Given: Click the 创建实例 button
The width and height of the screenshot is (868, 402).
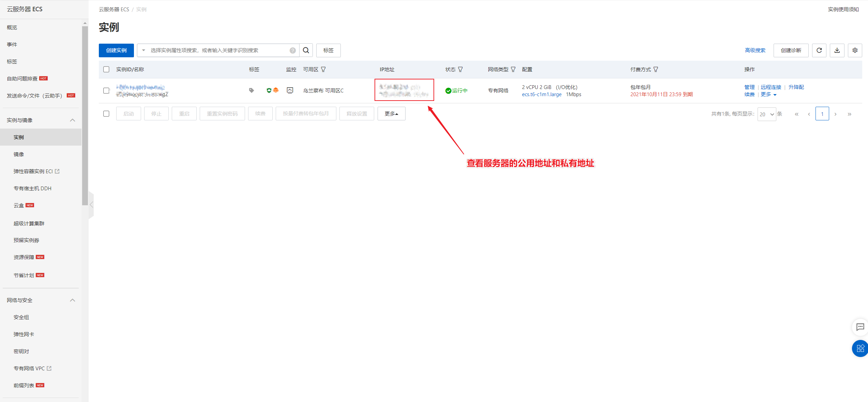Looking at the screenshot, I should (x=116, y=50).
